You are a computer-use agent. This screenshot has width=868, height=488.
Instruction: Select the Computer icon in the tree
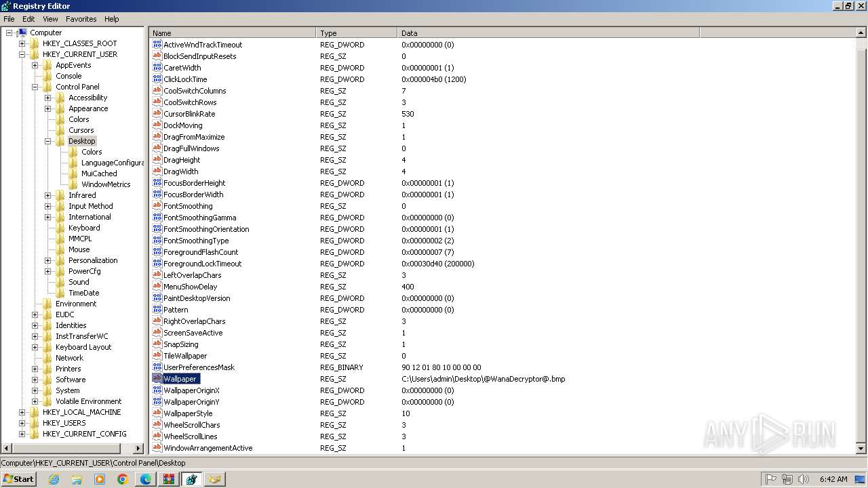coord(22,33)
